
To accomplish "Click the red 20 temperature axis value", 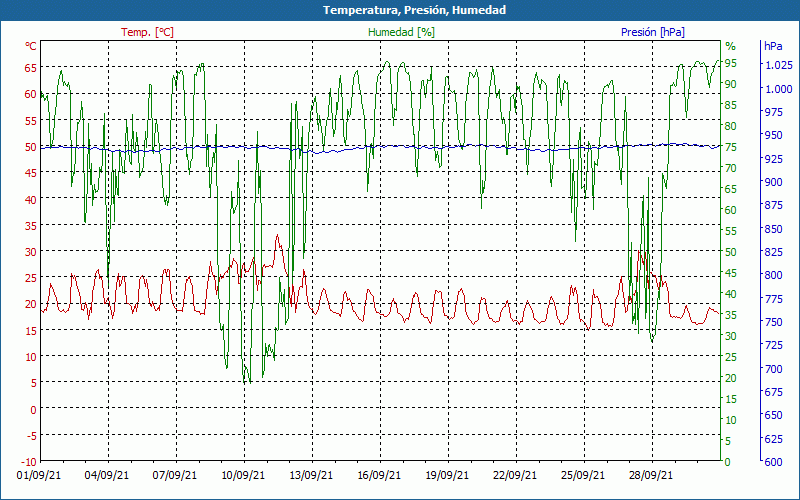I will (31, 304).
